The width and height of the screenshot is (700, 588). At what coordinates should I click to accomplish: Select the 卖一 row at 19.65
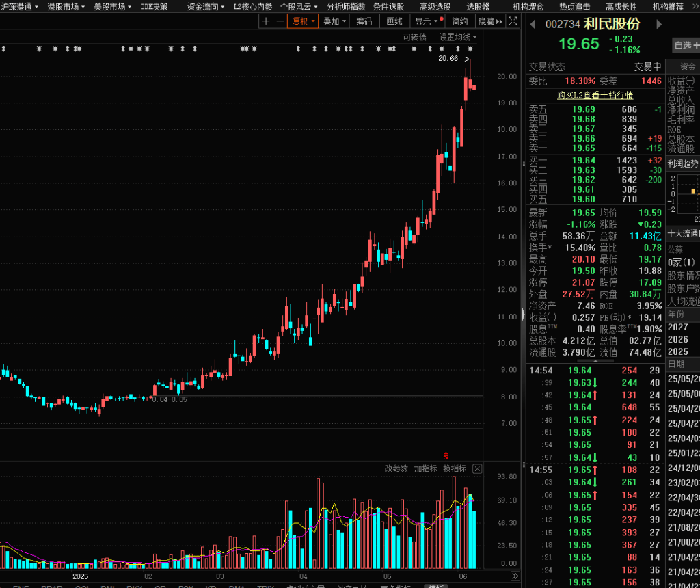click(x=595, y=148)
